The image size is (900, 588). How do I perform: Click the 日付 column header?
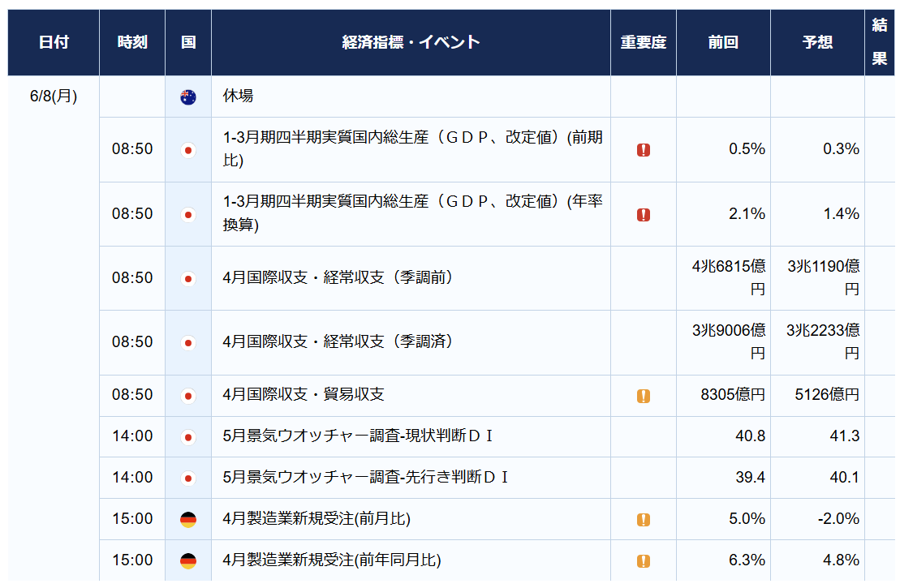[54, 42]
